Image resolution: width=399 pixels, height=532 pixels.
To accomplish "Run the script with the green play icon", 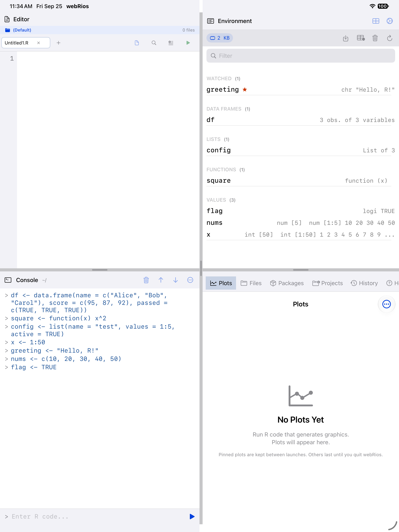I will click(x=188, y=43).
